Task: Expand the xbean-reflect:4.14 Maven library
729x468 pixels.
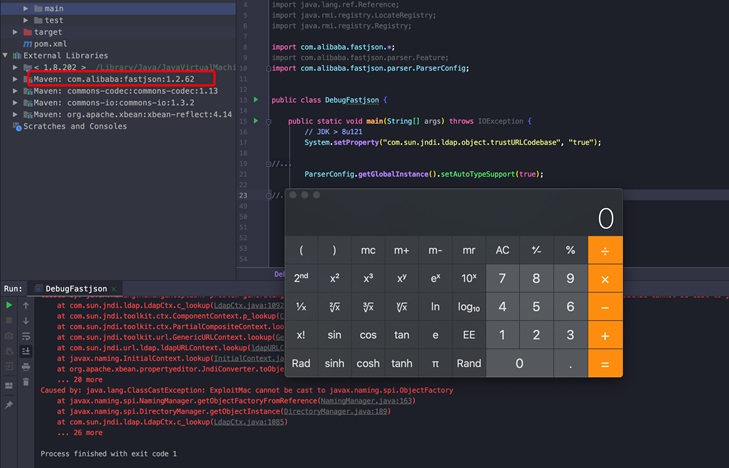Action: (15, 114)
